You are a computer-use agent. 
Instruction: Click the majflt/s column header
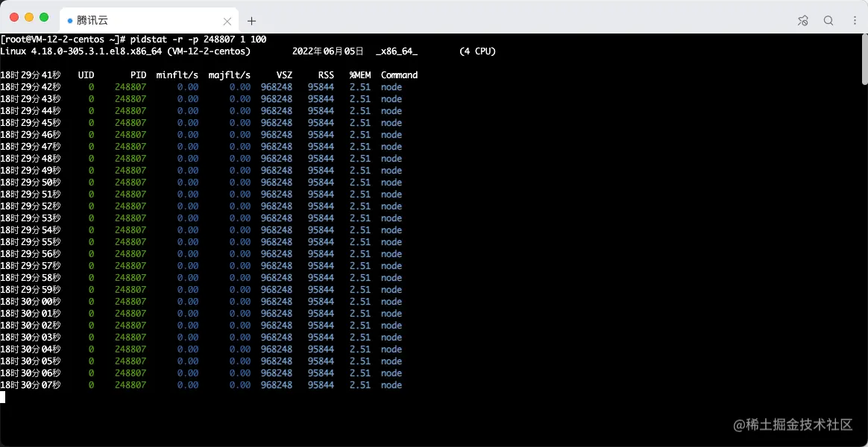click(230, 74)
